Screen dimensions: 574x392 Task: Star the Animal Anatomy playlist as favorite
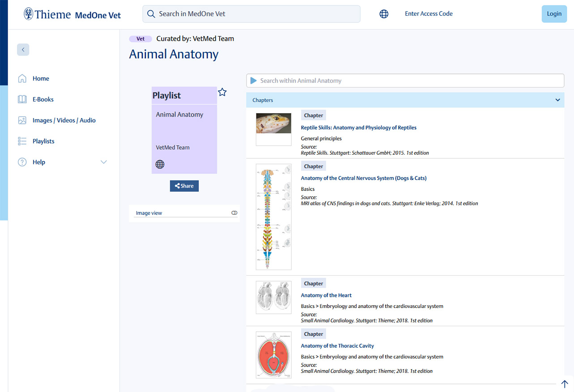tap(222, 92)
